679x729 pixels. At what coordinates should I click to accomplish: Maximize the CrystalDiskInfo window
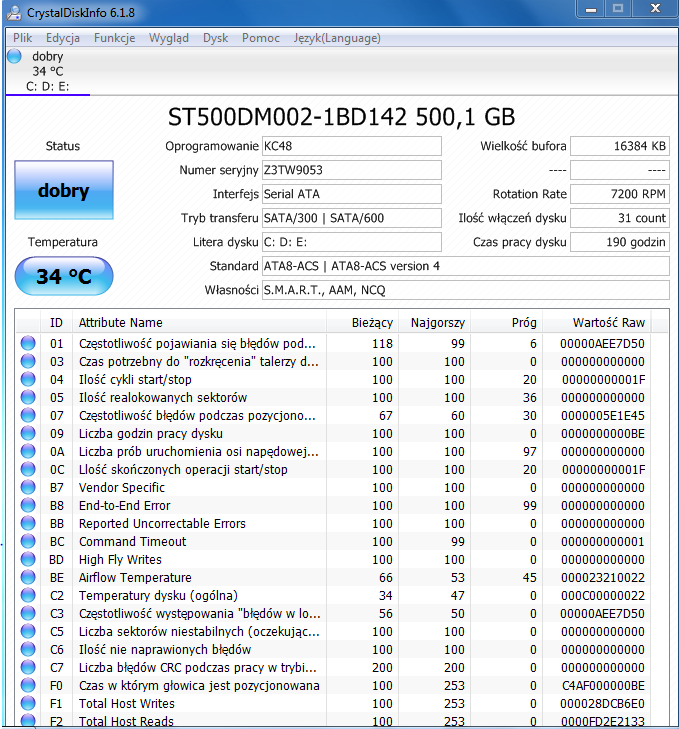618,9
